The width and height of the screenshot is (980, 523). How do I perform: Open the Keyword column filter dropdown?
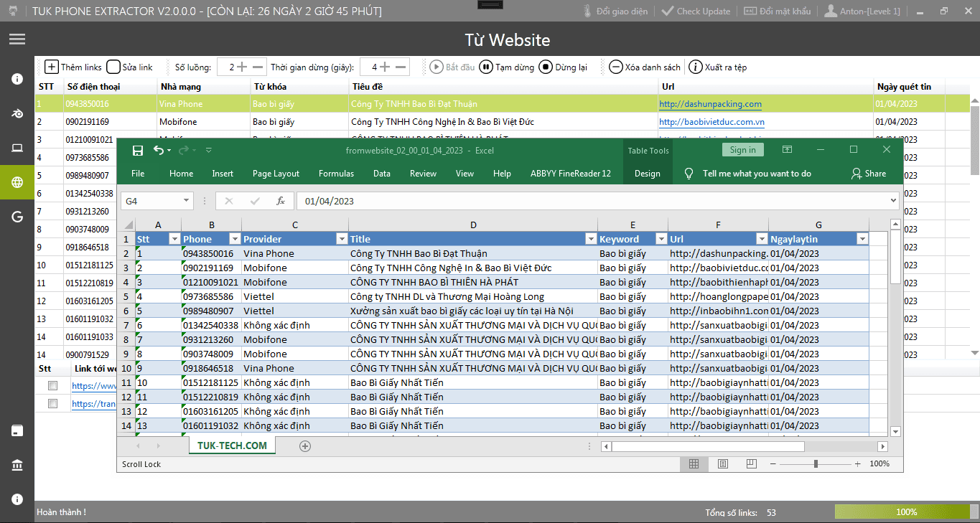660,239
